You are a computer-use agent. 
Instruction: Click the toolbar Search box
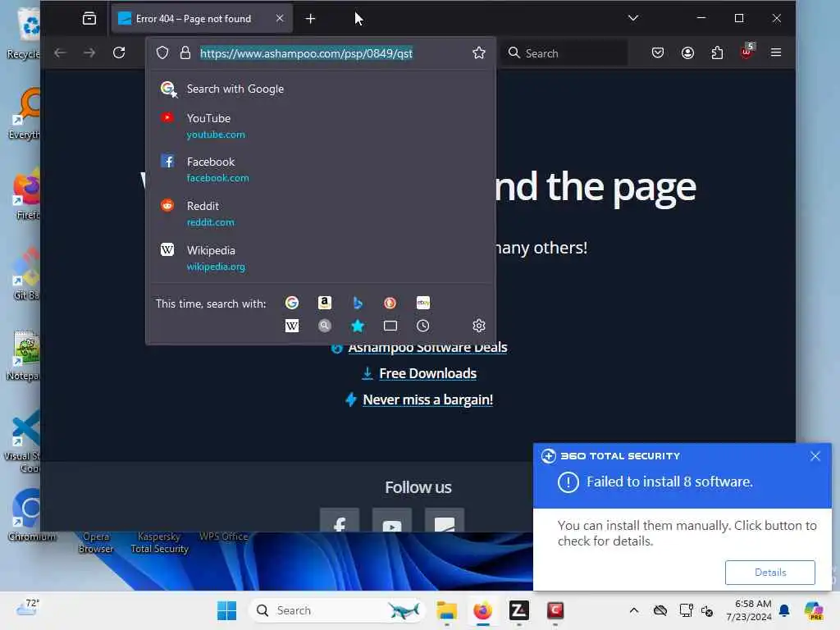(x=564, y=53)
